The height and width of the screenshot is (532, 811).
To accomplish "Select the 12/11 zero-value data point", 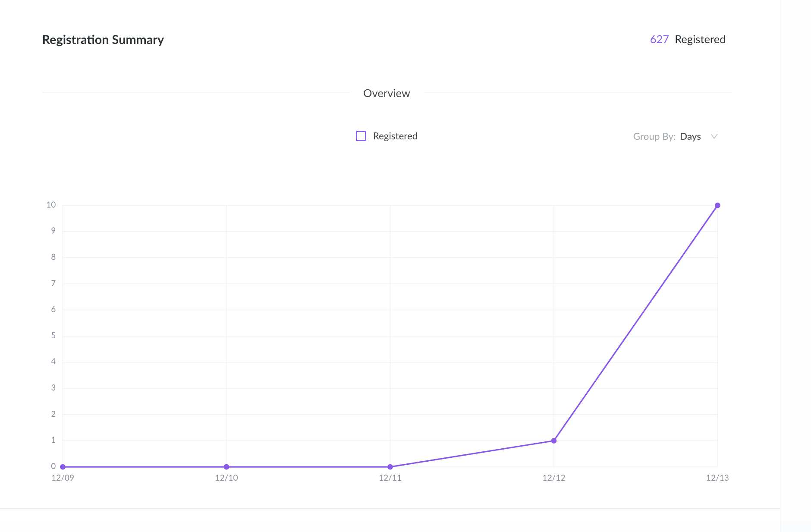I will (390, 466).
